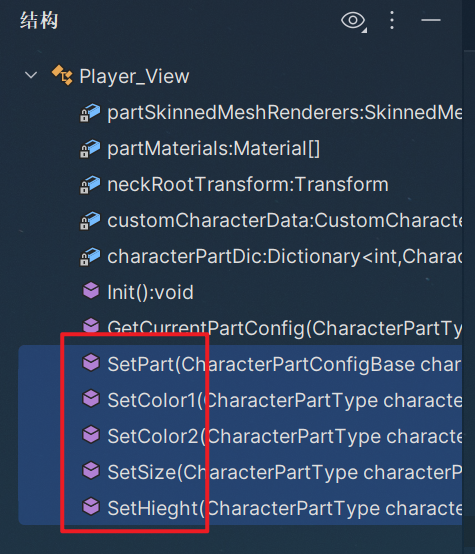
Task: Hide the structure panel with minus icon
Action: pyautogui.click(x=431, y=20)
